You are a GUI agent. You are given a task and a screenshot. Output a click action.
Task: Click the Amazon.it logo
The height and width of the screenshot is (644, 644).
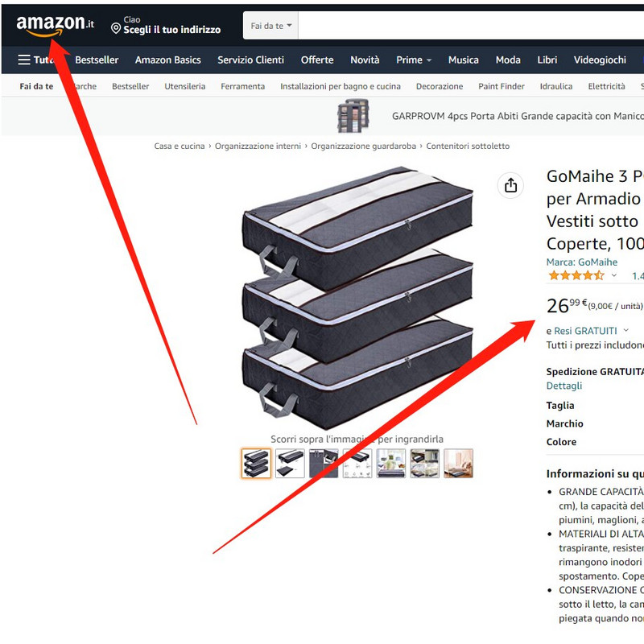pyautogui.click(x=56, y=26)
